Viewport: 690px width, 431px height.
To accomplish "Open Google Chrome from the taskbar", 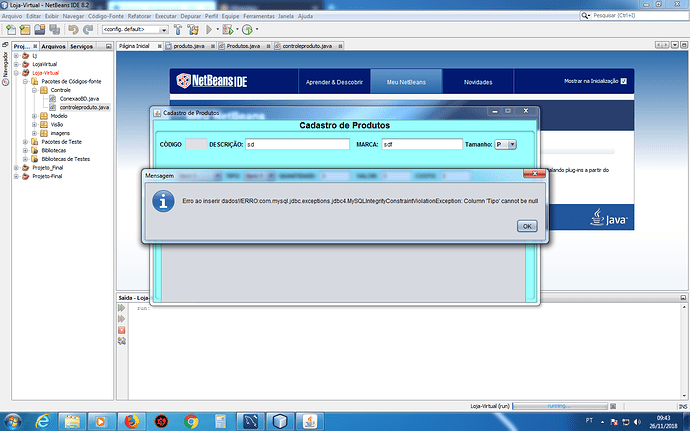I will tap(191, 421).
